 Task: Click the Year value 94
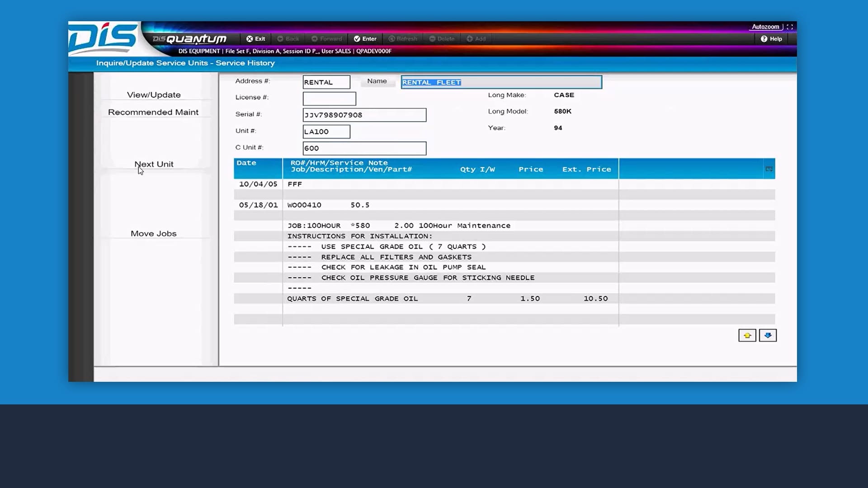click(558, 128)
